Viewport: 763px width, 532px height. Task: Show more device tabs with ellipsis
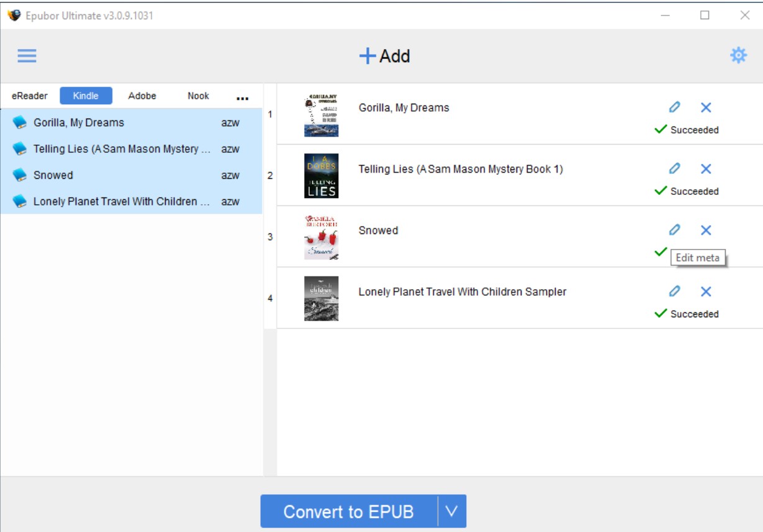click(242, 97)
